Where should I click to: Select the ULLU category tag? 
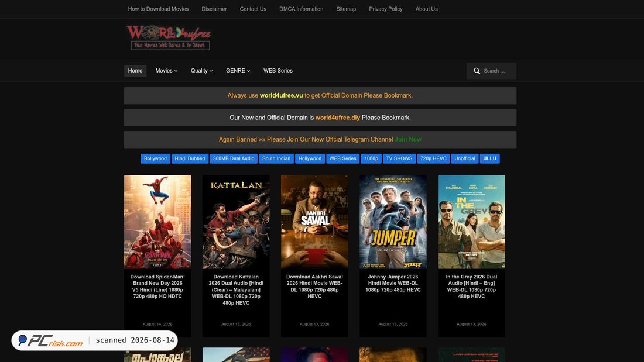[x=489, y=159]
